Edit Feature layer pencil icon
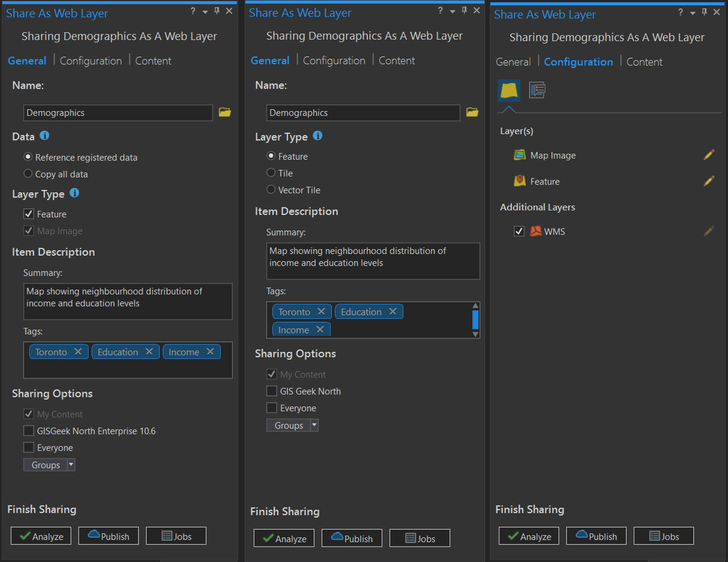This screenshot has width=728, height=562. [708, 181]
